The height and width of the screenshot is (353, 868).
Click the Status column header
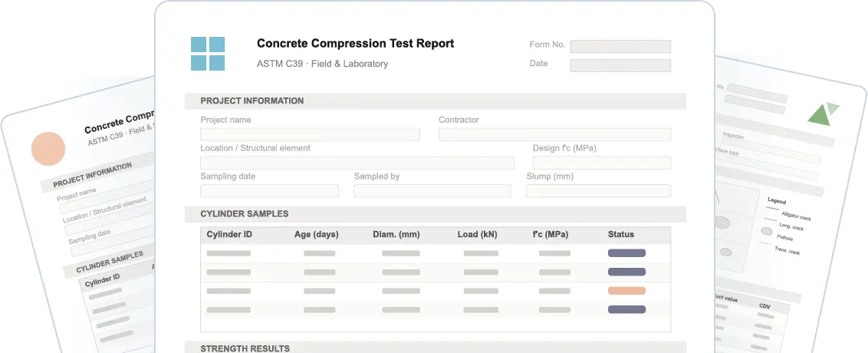click(x=621, y=234)
